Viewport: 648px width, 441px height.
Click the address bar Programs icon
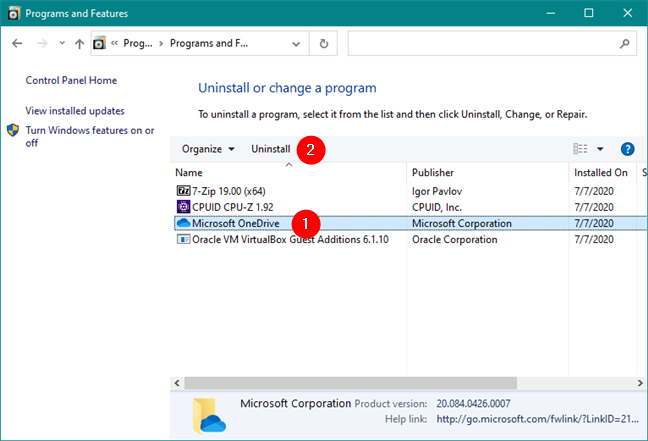99,43
